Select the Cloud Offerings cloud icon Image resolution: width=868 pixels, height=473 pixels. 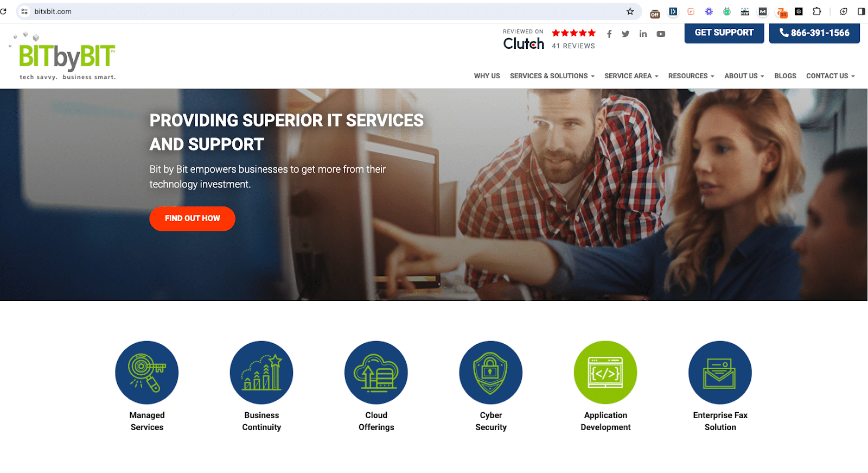[x=376, y=373]
